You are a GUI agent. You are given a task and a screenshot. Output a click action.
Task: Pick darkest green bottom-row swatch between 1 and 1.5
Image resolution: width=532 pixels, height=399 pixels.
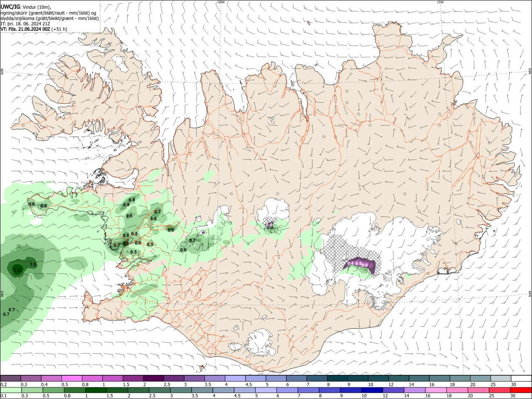pyautogui.click(x=96, y=390)
